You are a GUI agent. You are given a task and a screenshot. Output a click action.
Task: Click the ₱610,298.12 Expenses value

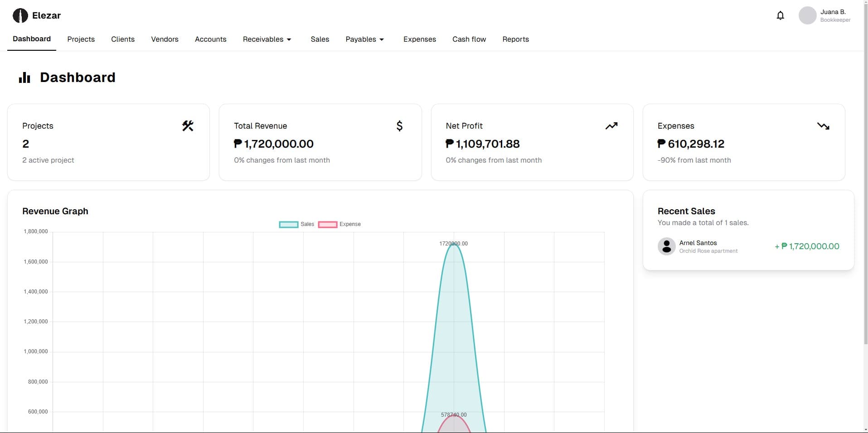pos(691,144)
